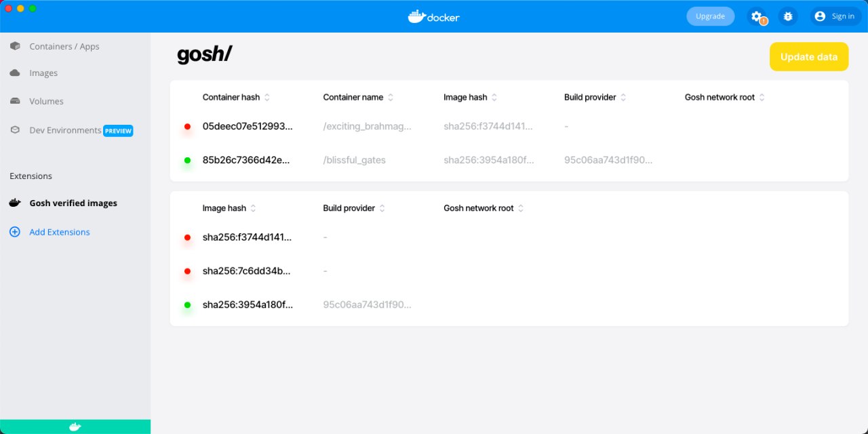Screen dimensions: 868x434
Task: Sort containers by Container hash column
Action: 267,98
